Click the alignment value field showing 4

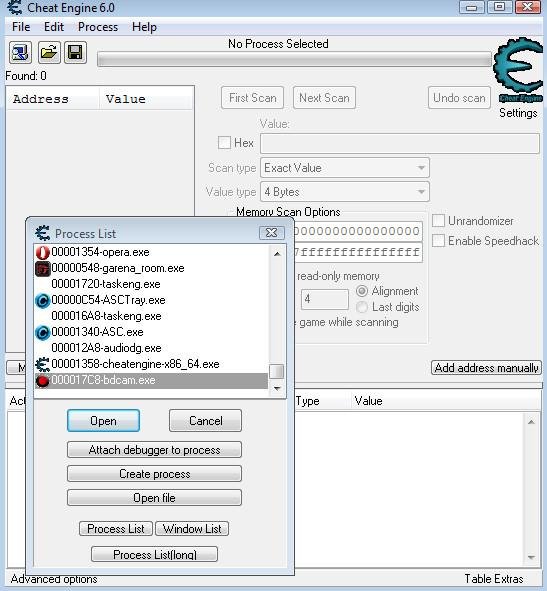(325, 300)
